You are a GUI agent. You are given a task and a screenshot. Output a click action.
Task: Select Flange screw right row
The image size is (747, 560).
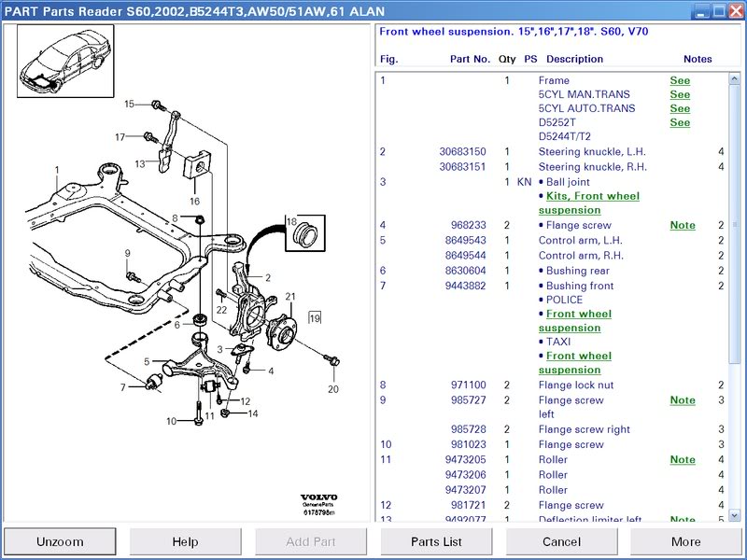click(x=552, y=429)
